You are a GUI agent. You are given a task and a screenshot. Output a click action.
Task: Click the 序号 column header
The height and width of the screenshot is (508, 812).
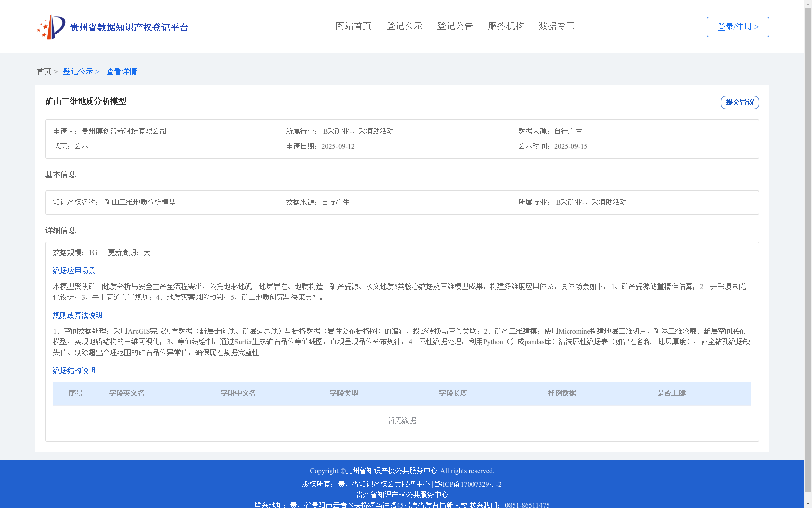pos(76,393)
